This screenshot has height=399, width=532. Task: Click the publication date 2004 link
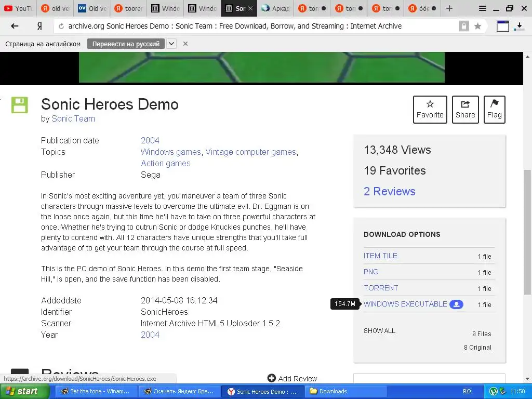150,140
